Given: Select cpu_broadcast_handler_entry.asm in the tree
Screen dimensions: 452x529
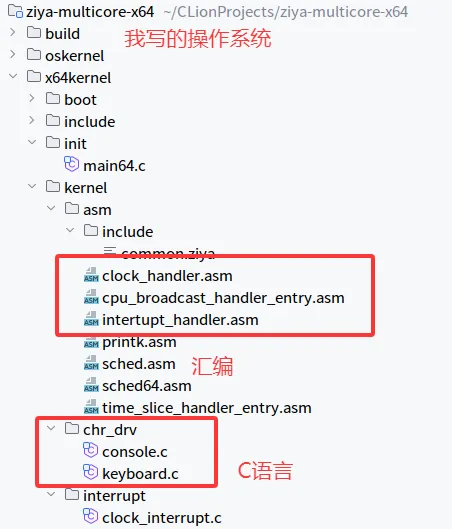Looking at the screenshot, I should pyautogui.click(x=223, y=298).
